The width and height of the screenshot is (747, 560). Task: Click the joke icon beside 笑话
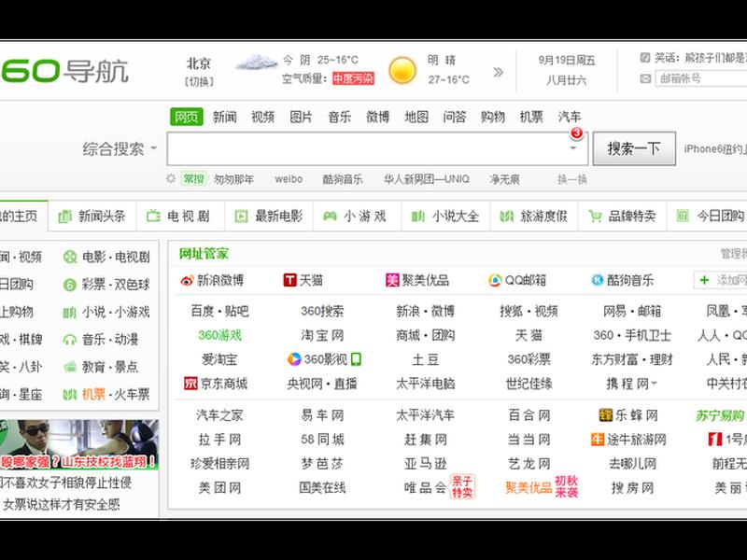pos(645,58)
